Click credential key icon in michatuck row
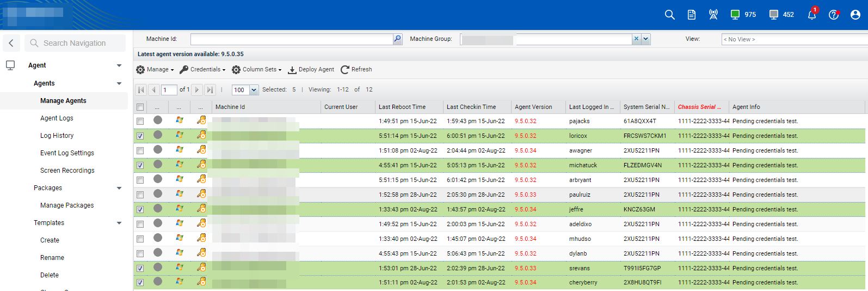The width and height of the screenshot is (868, 291). pyautogui.click(x=201, y=164)
